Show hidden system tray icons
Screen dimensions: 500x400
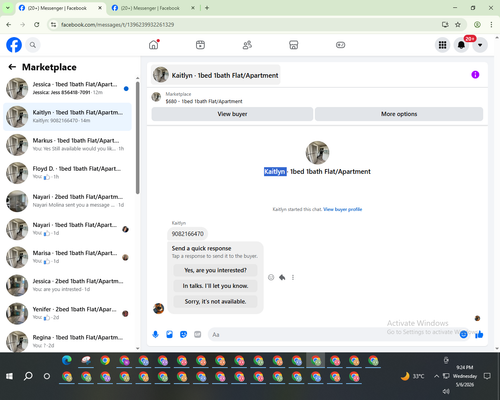(436, 376)
